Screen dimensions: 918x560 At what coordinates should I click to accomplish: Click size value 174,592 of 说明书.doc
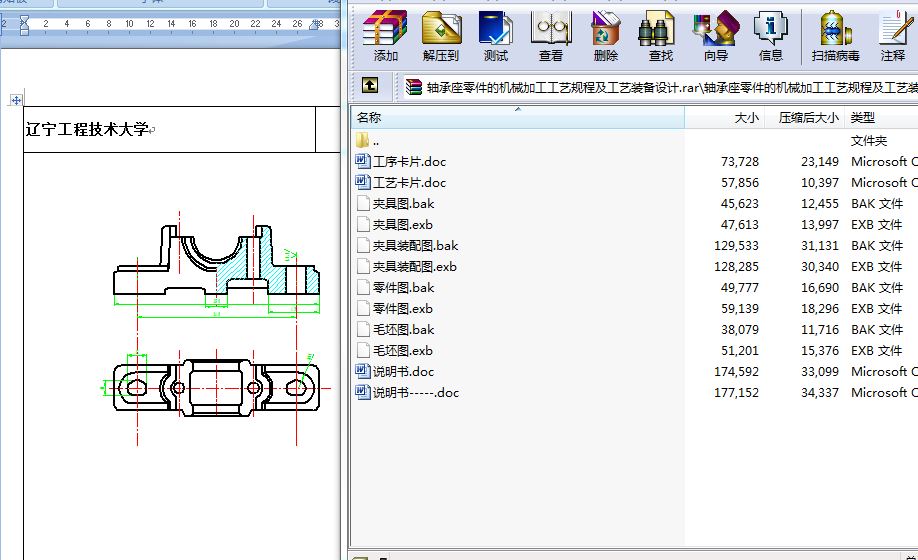click(x=736, y=372)
